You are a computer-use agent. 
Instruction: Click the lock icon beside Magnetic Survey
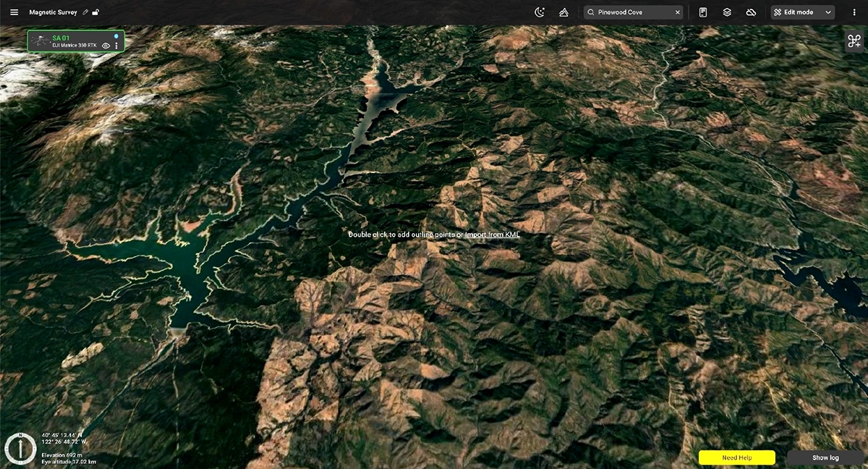[96, 12]
